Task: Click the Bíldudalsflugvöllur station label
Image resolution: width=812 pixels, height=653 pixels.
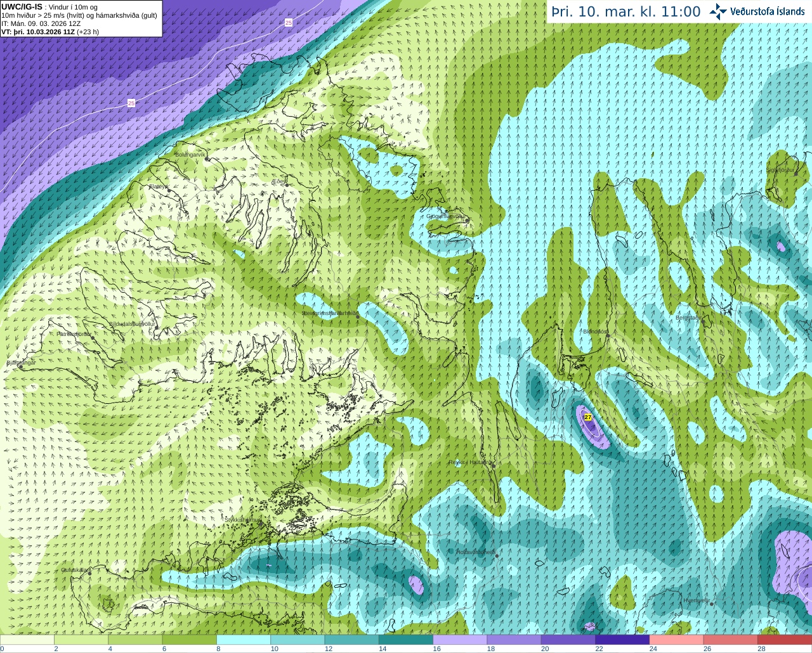Action: pos(132,323)
